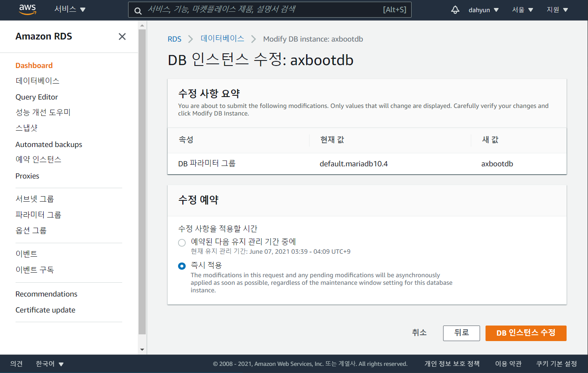Viewport: 588px width, 373px height.
Task: Open 스냅샷 in sidebar
Action: click(26, 128)
